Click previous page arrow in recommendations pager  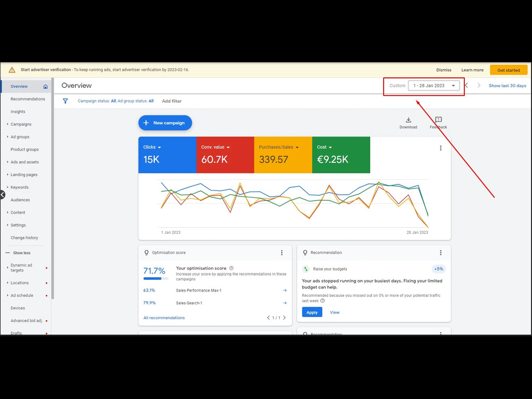[x=268, y=318]
